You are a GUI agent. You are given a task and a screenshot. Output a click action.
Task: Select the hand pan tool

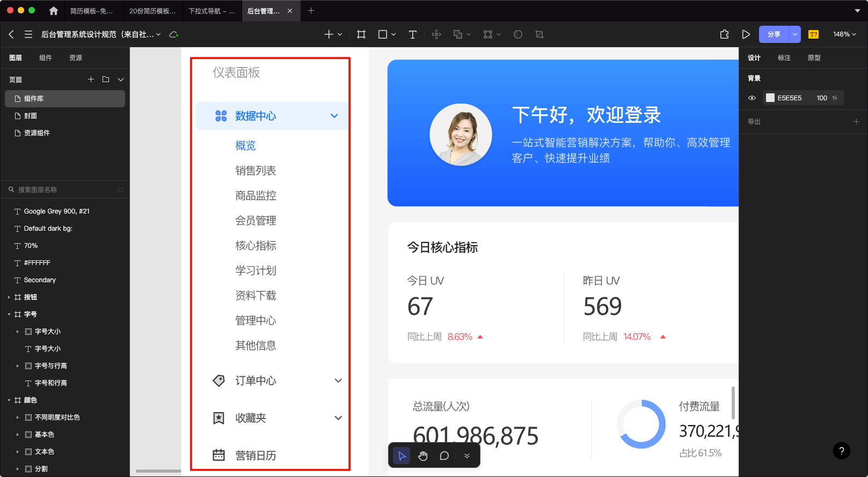pos(423,456)
